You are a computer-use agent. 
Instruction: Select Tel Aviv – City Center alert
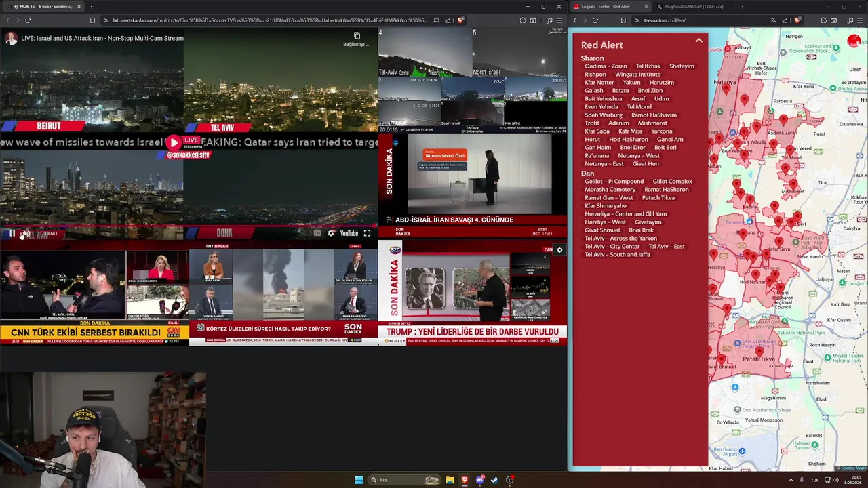pyautogui.click(x=612, y=247)
